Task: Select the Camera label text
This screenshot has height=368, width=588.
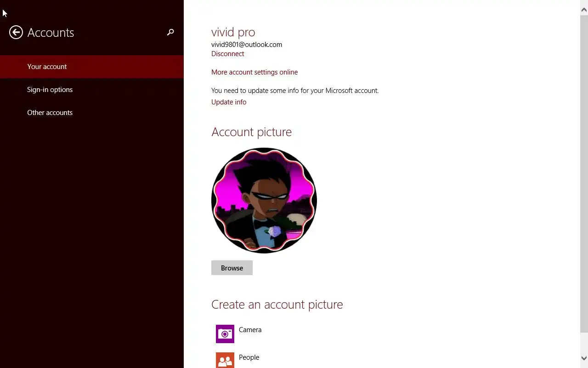Action: [x=250, y=330]
